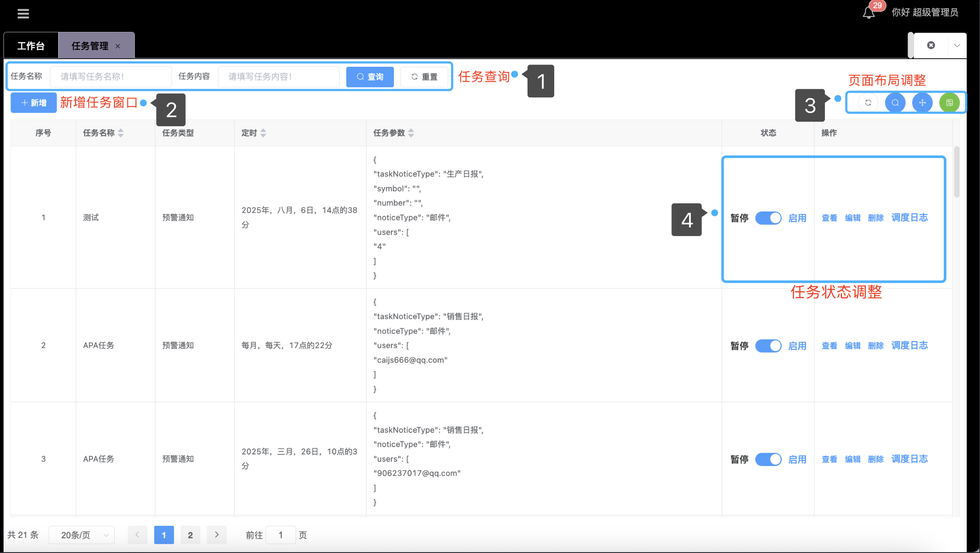Sort by 任务名称 column arrows

121,133
